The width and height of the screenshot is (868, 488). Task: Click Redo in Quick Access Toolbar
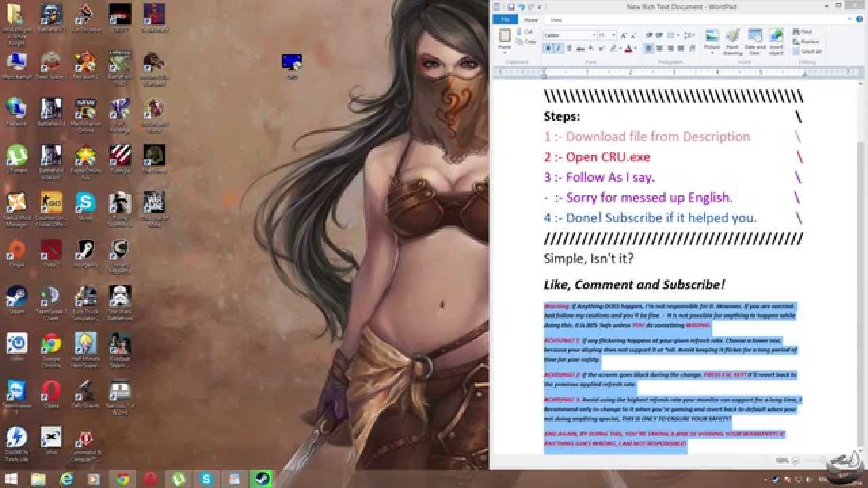(x=531, y=7)
